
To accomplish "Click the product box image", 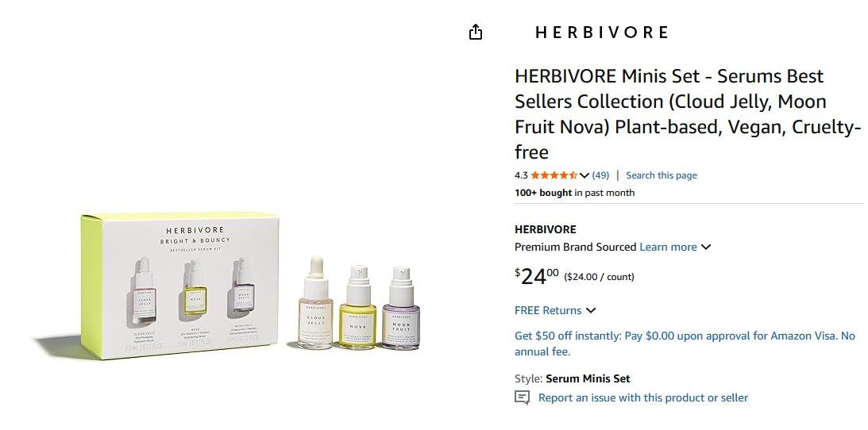I will pos(180,286).
